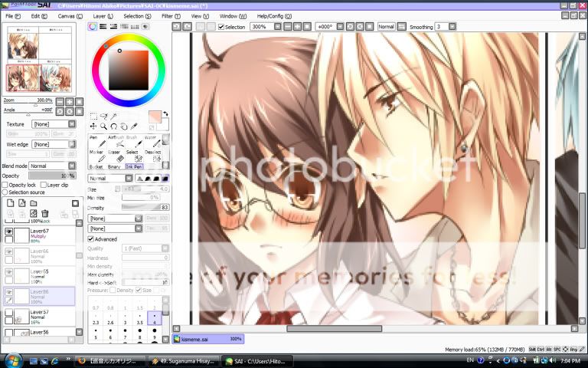Image resolution: width=588 pixels, height=368 pixels.
Task: Click the Ink Pen tool button
Action: pos(134,166)
